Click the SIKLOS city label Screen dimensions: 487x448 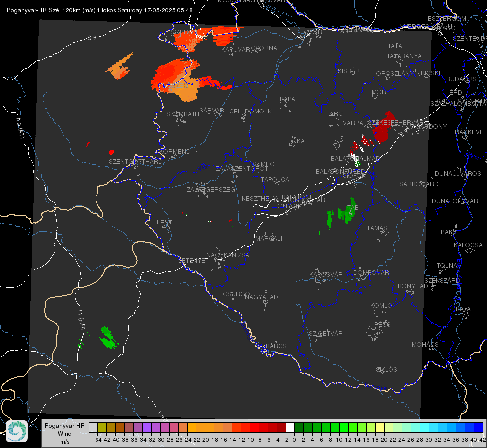[387, 370]
